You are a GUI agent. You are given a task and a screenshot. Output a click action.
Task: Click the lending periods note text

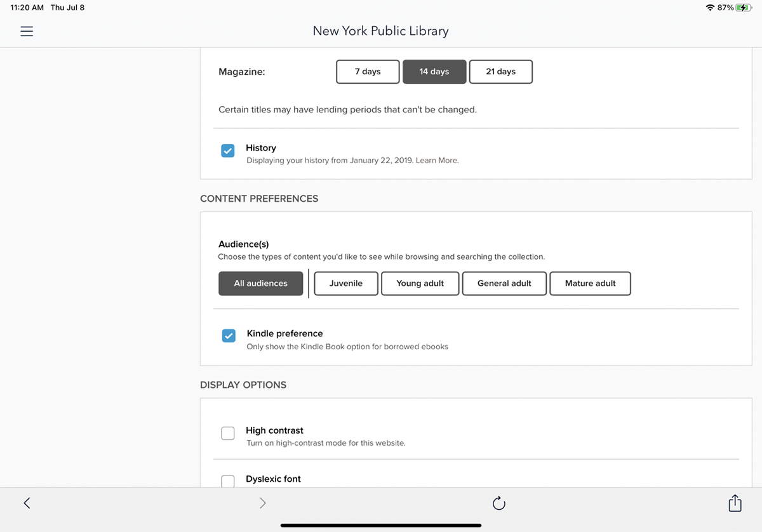coord(347,110)
